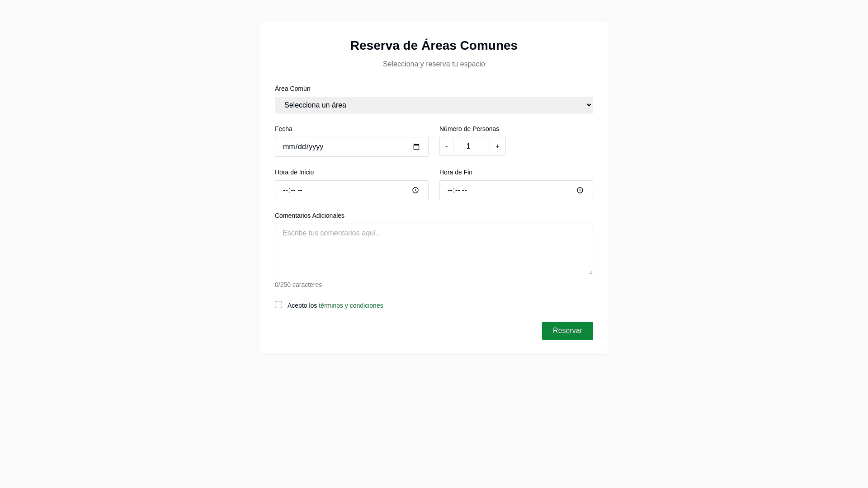Decrease number of people with minus button
Image resolution: width=868 pixels, height=488 pixels.
pyautogui.click(x=446, y=146)
